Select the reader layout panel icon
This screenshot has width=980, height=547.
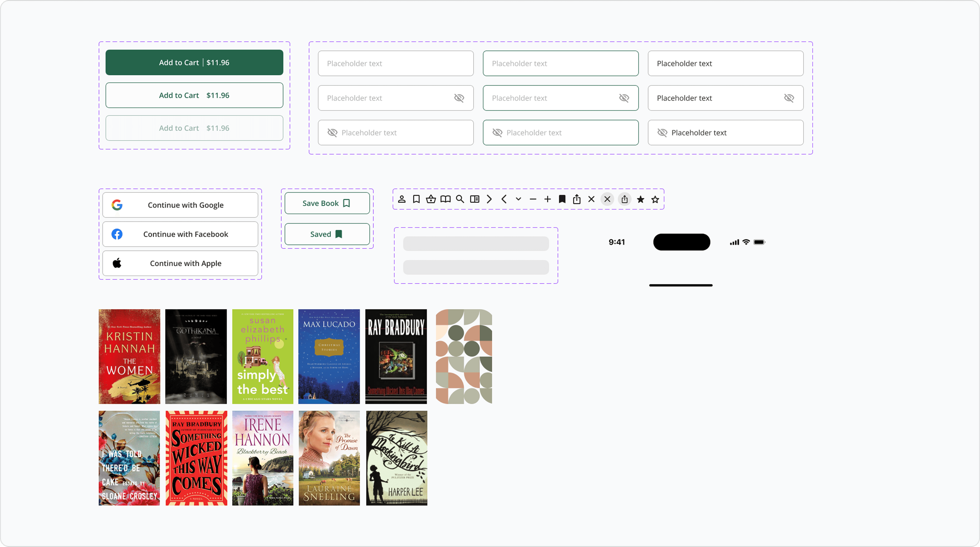[x=474, y=199]
